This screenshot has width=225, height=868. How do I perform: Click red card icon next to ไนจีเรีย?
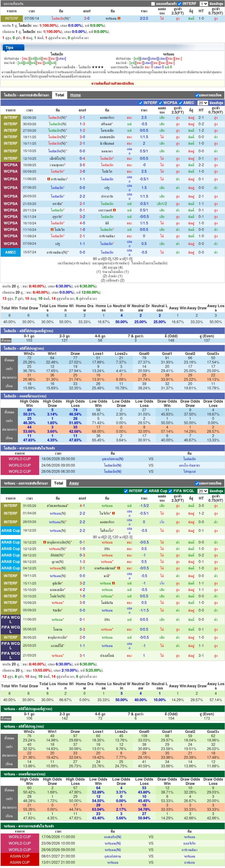[113, 513]
